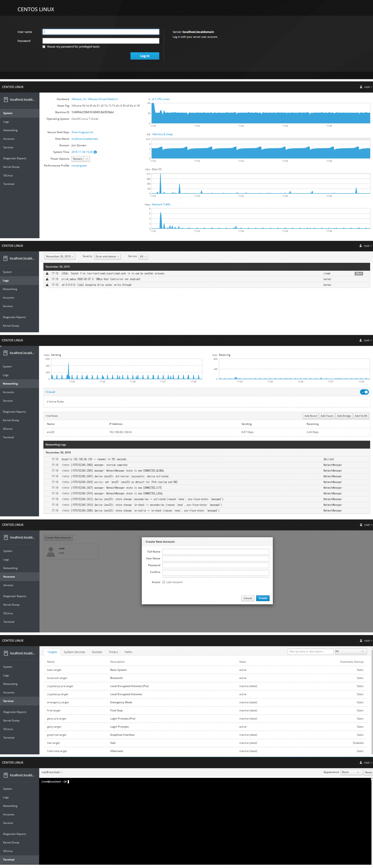Screen dimensions: 373x868
Task: Expand the 15 count badge on the clamd log
Action: point(359,274)
